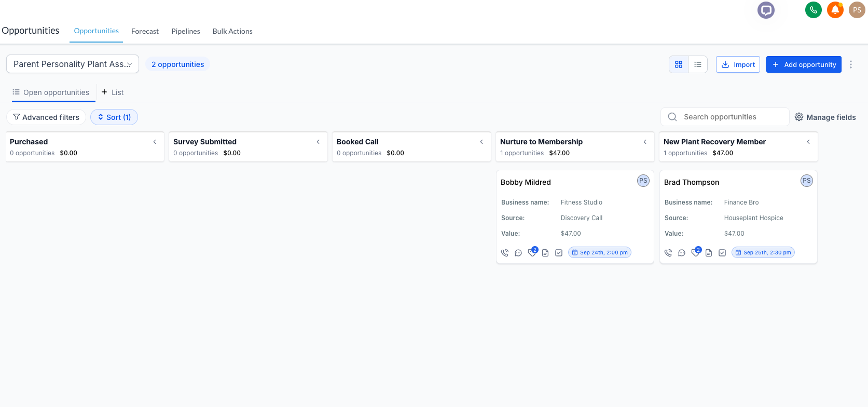
Task: Open the notes icon on Brad Thompson card
Action: coord(709,253)
